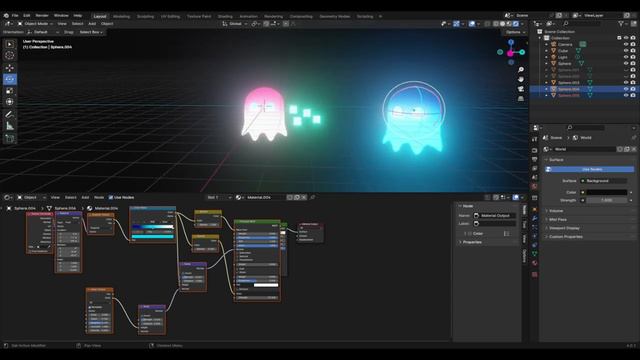Toggle camera view with the camera icon
The image size is (640, 360).
521,89
